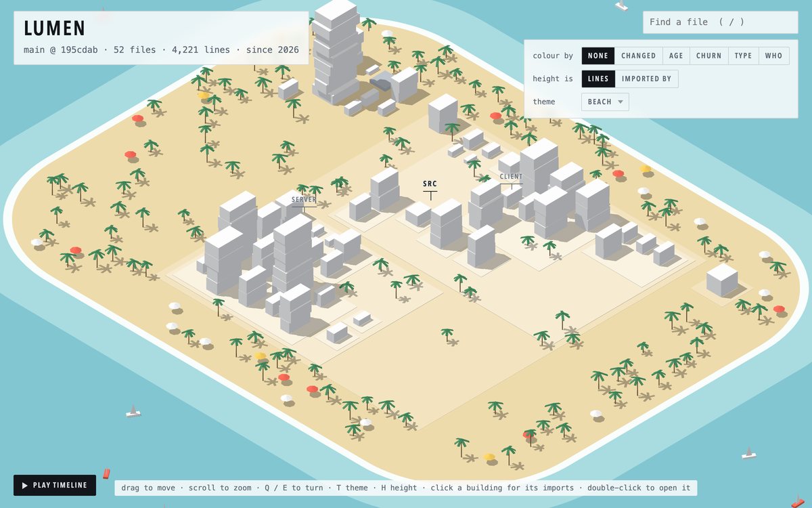This screenshot has height=508, width=812.
Task: Select the isolated white cube building on right
Action: point(722,280)
